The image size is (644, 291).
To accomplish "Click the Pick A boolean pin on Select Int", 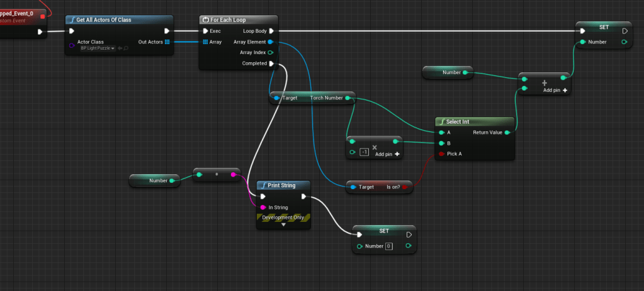I will coord(441,154).
